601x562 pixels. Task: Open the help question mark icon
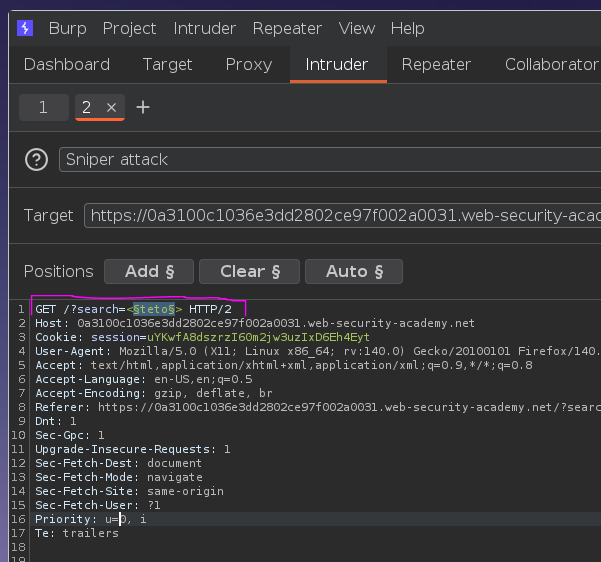tap(36, 159)
